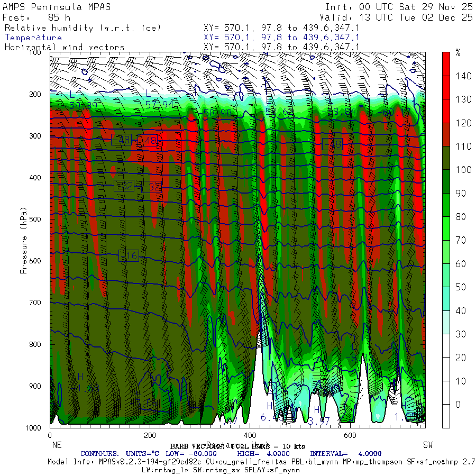Click the "Pressure (hPa)" axis title

click(x=23, y=241)
